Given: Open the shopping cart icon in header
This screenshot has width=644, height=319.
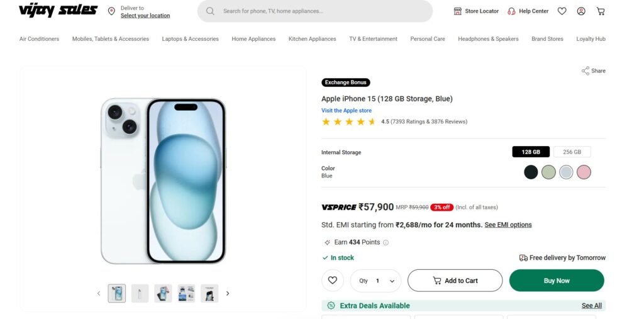Looking at the screenshot, I should [x=601, y=11].
